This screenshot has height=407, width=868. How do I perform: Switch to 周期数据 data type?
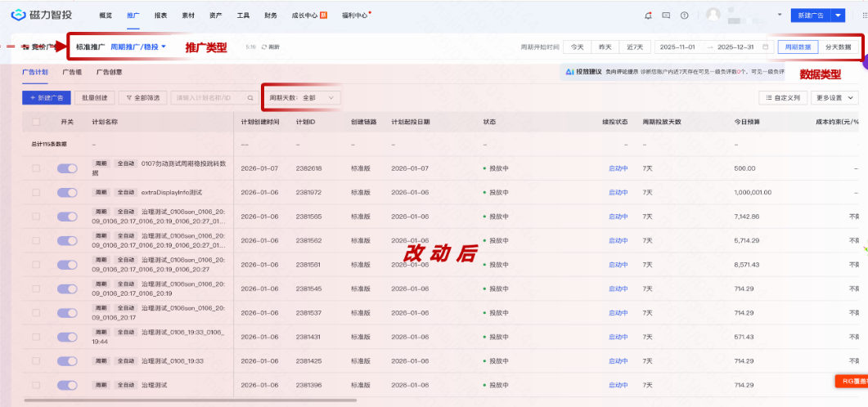coord(798,47)
